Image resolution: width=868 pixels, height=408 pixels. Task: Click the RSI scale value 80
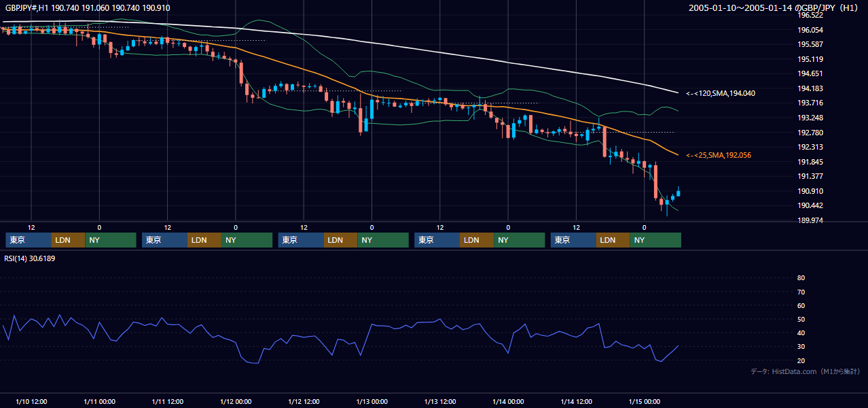coord(801,278)
